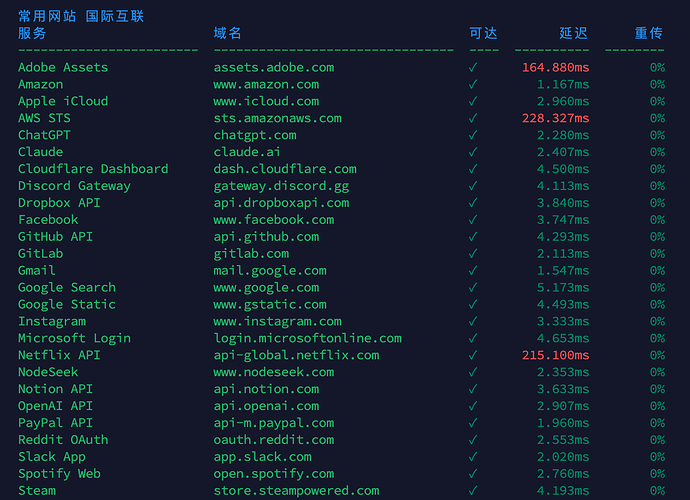Click the red latency value 215.100ms
This screenshot has height=500, width=690.
[555, 355]
